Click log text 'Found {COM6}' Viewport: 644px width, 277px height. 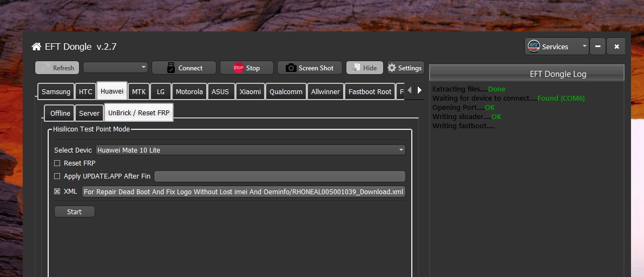pyautogui.click(x=561, y=98)
